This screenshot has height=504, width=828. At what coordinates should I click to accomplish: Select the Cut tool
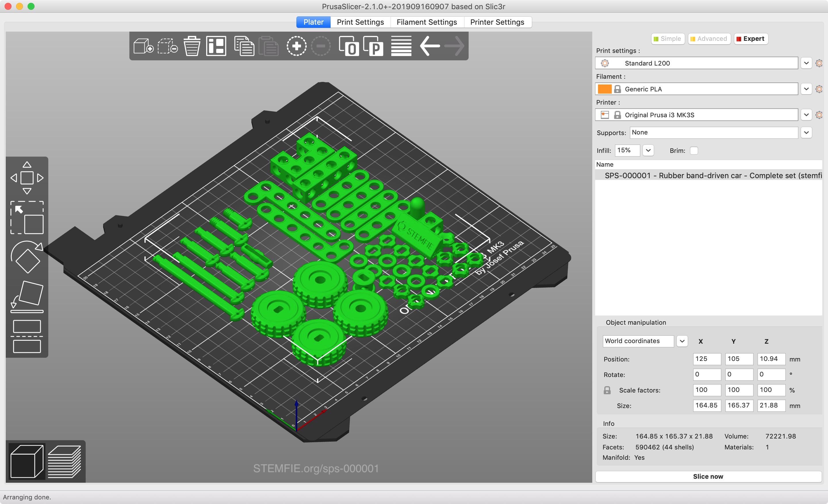tap(27, 336)
